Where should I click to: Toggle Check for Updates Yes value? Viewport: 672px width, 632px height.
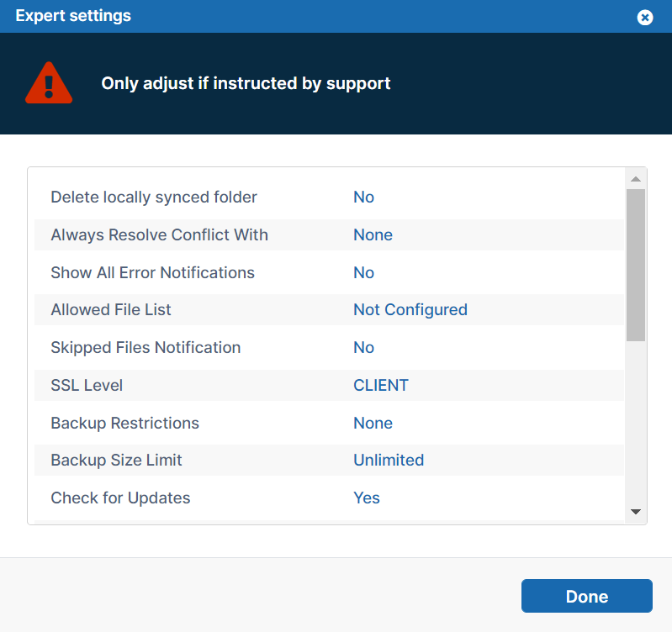click(366, 498)
